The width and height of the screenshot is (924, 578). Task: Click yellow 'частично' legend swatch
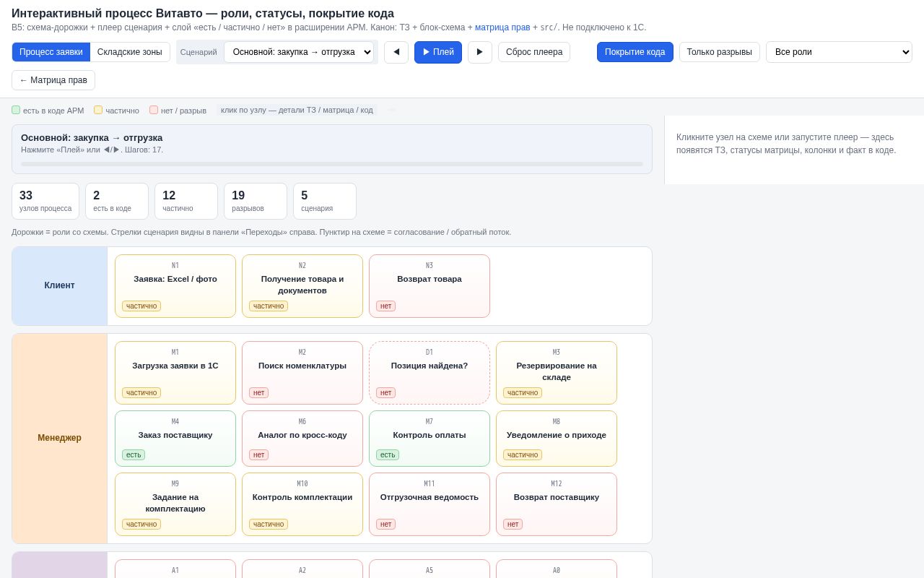98,110
